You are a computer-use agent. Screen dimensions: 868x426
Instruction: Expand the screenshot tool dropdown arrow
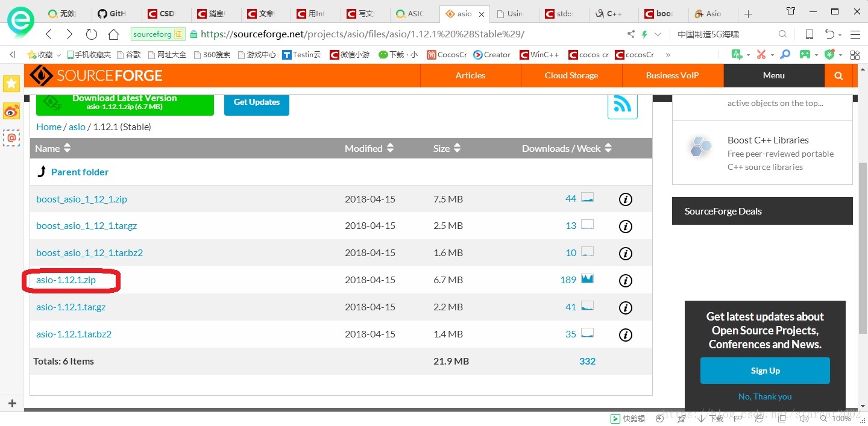pyautogui.click(x=772, y=55)
